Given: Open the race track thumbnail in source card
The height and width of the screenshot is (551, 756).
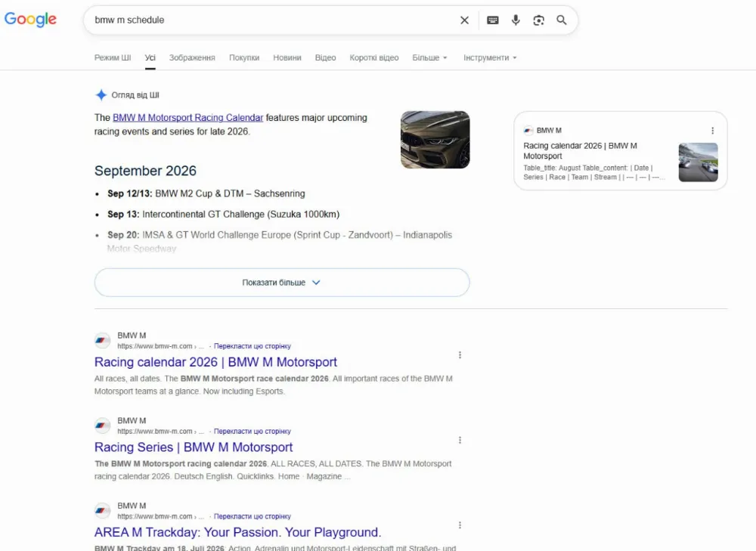Looking at the screenshot, I should [x=698, y=162].
